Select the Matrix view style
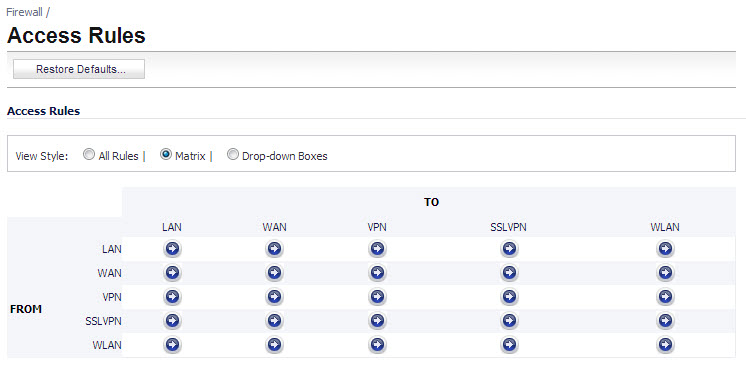The width and height of the screenshot is (746, 365). 165,155
